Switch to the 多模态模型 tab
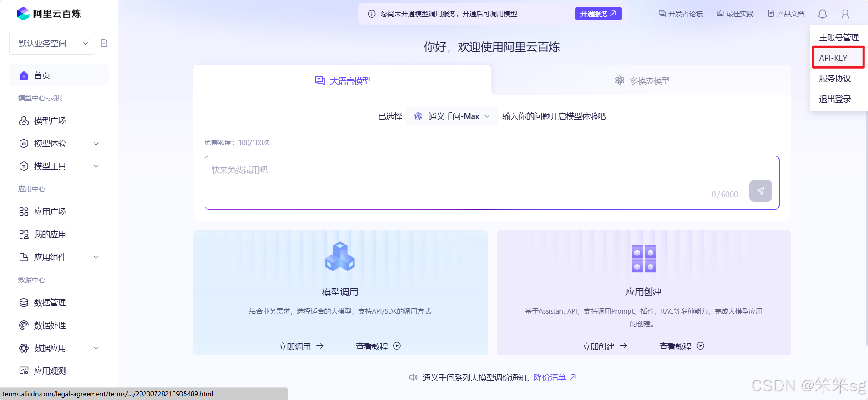 642,80
